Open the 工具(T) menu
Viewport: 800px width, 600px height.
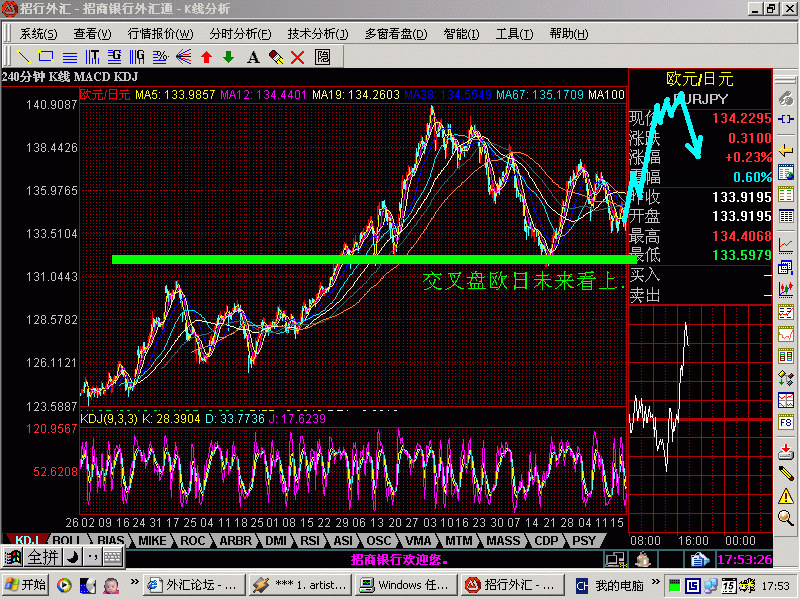point(514,34)
